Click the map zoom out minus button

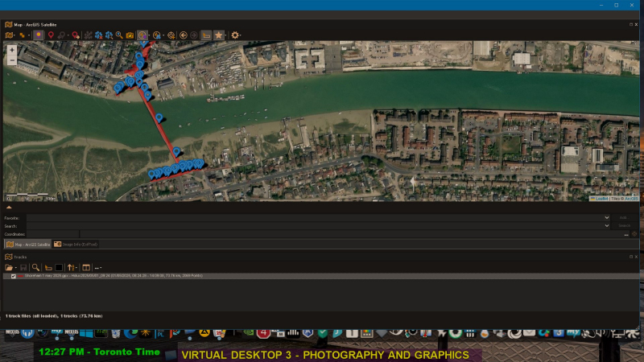12,60
